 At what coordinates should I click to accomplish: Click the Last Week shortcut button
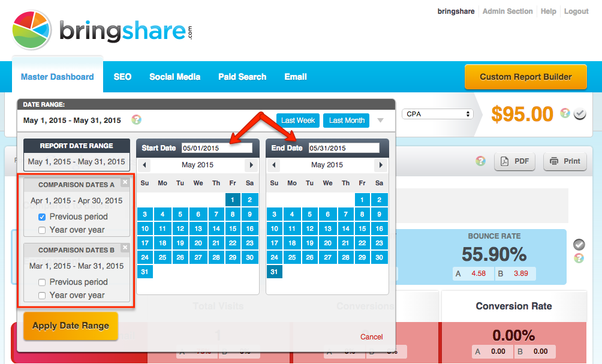[x=297, y=121]
